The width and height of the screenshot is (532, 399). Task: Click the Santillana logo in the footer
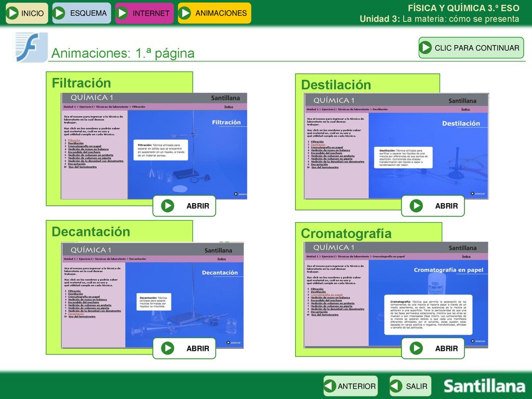(x=484, y=386)
